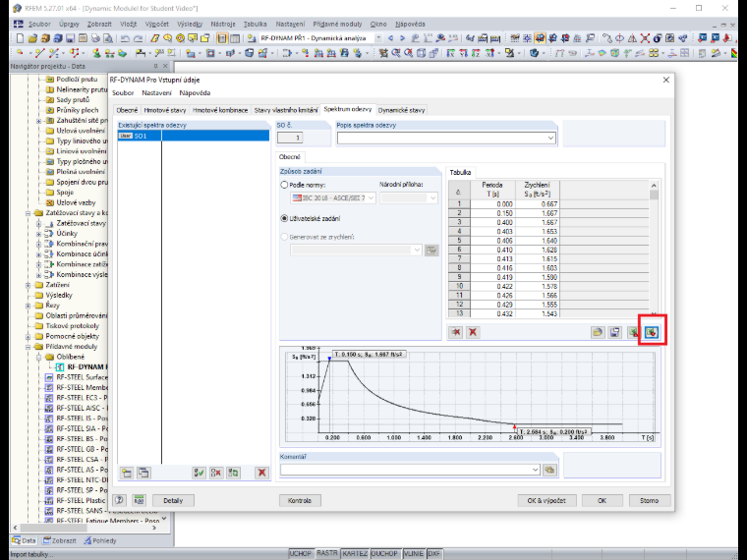Click the delete table row icon
Image resolution: width=747 pixels, height=560 pixels.
click(456, 332)
